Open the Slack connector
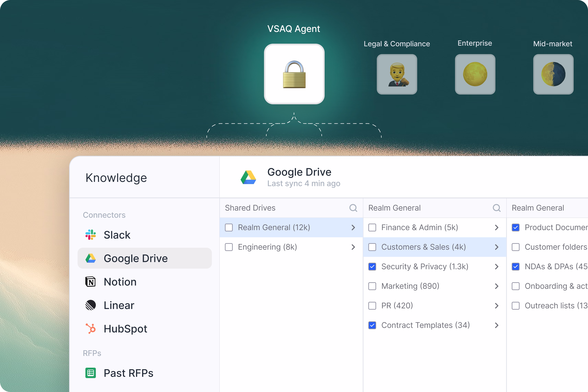The height and width of the screenshot is (392, 588). [117, 235]
